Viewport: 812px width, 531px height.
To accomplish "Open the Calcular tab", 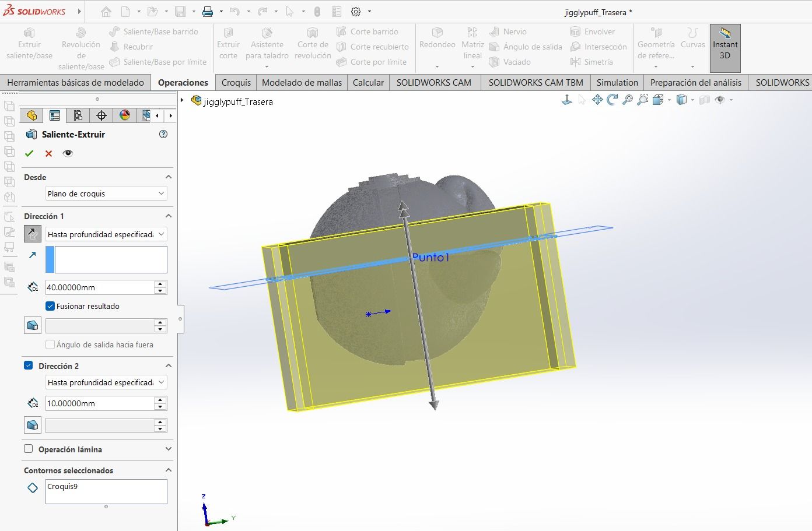I will tap(369, 82).
